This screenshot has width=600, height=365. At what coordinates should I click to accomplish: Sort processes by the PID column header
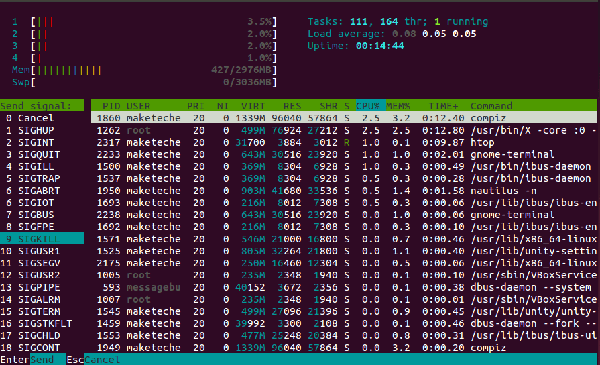[x=111, y=106]
